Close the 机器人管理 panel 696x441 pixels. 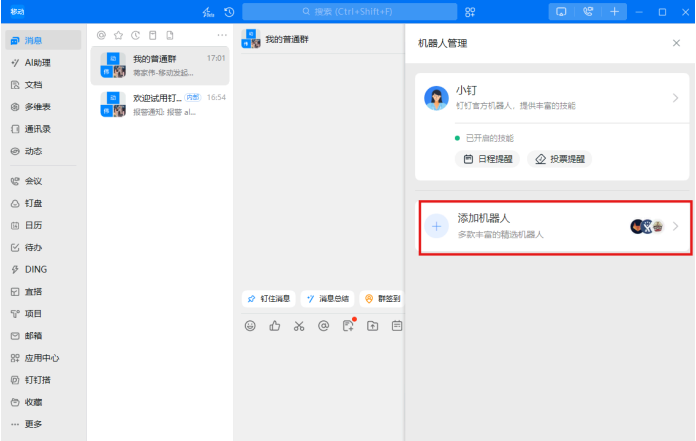click(676, 44)
